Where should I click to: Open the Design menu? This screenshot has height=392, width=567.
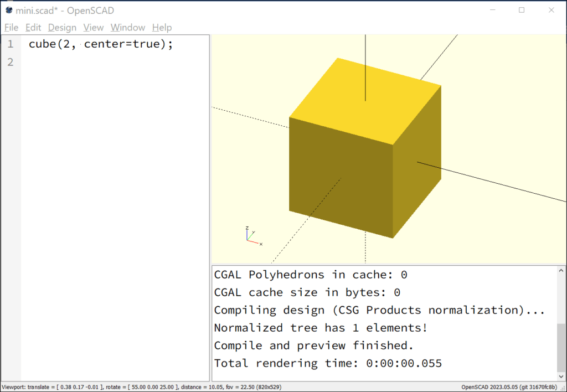(x=62, y=28)
